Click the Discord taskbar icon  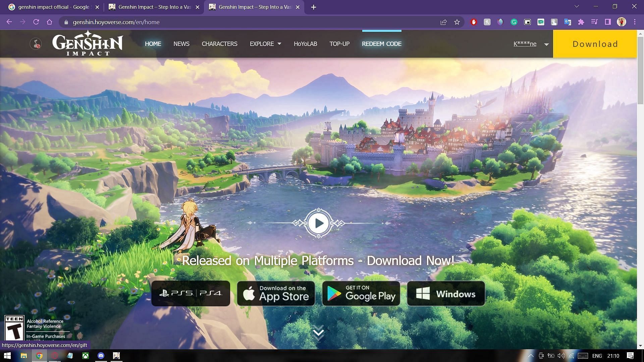[x=101, y=355]
